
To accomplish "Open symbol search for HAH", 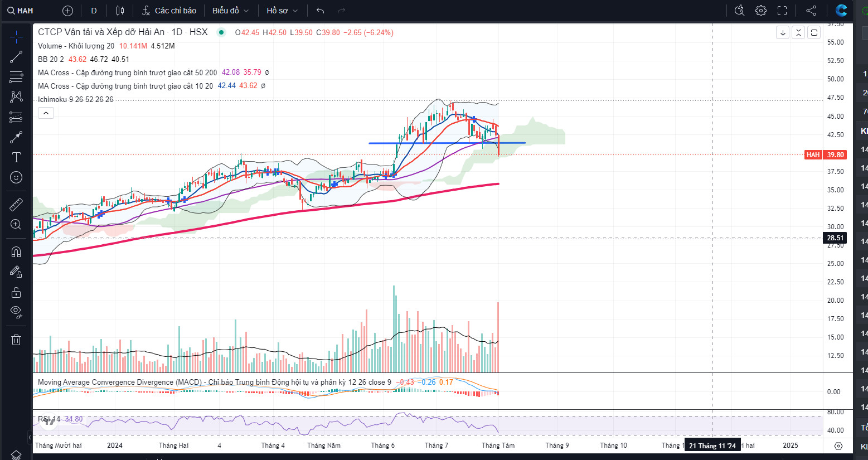I will tap(21, 11).
